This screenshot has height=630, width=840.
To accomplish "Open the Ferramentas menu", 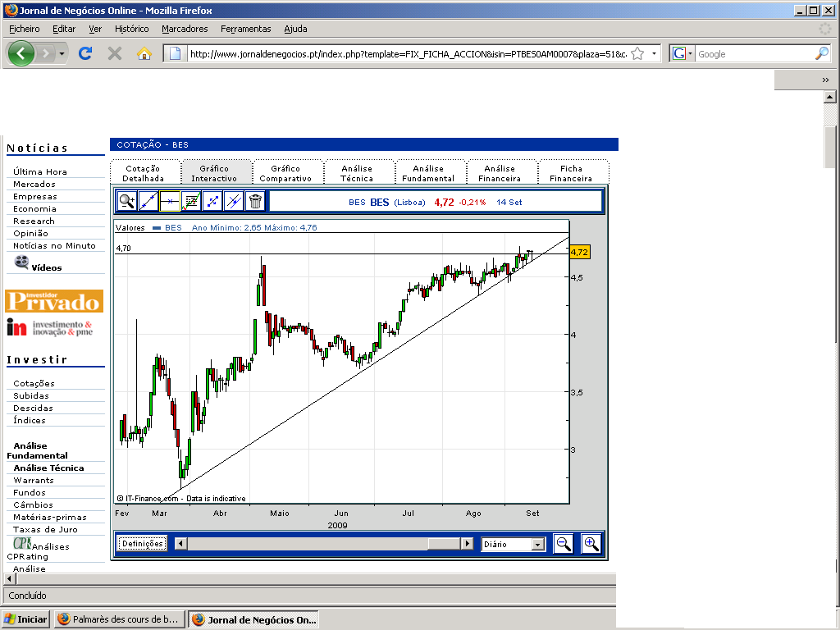I will (x=246, y=29).
